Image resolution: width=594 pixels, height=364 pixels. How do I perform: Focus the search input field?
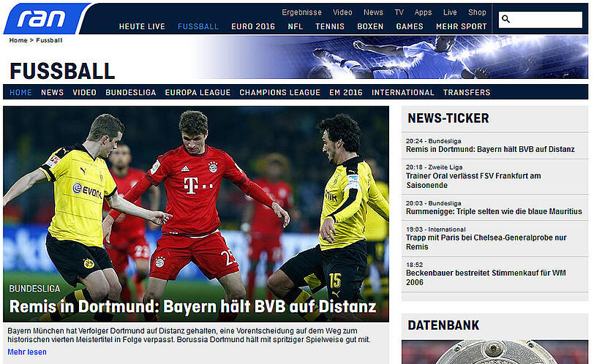(540, 20)
